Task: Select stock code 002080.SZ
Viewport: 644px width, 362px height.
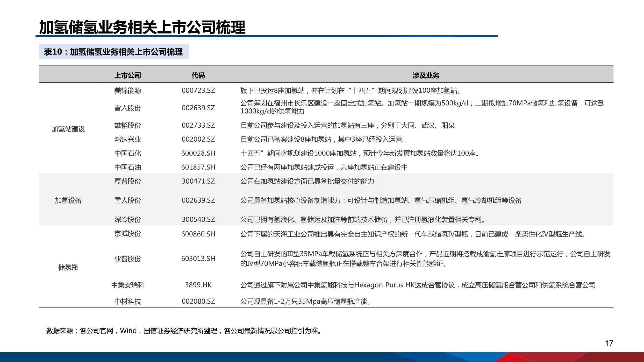Action: 198,301
